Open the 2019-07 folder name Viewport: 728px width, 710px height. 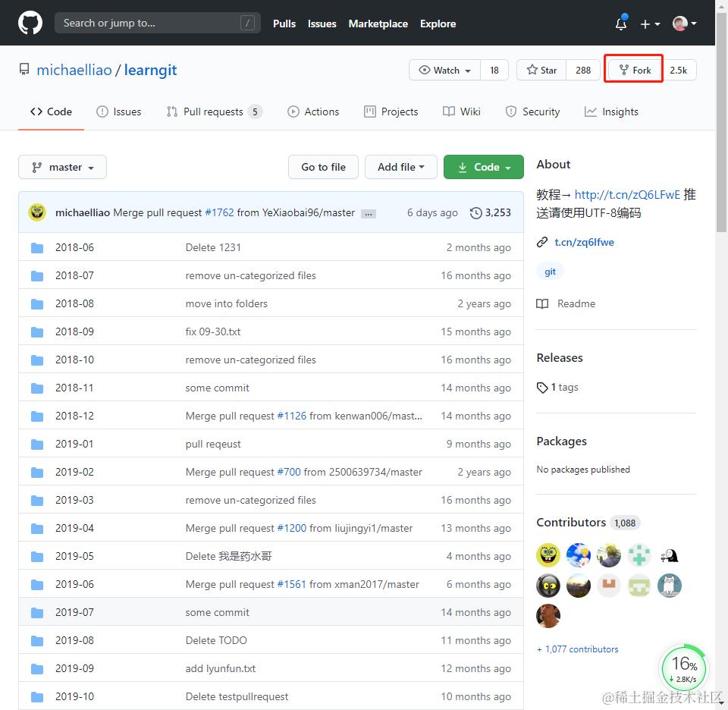(x=74, y=612)
